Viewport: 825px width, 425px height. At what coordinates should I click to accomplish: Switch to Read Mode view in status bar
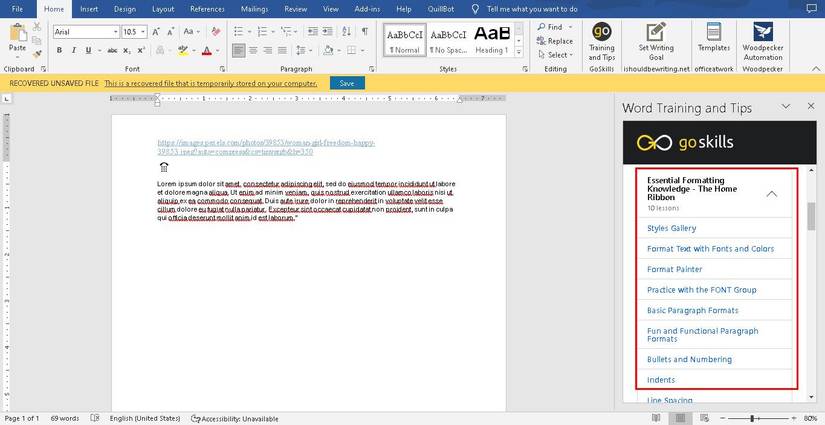[656, 418]
